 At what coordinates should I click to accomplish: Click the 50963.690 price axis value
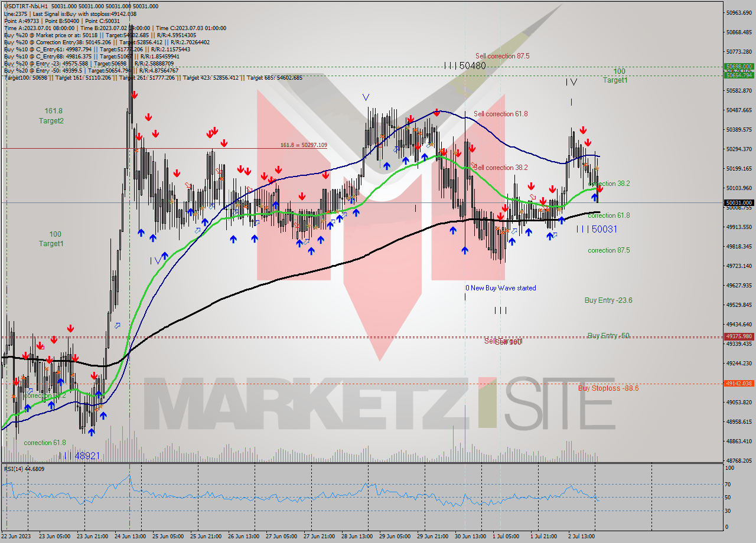(739, 12)
